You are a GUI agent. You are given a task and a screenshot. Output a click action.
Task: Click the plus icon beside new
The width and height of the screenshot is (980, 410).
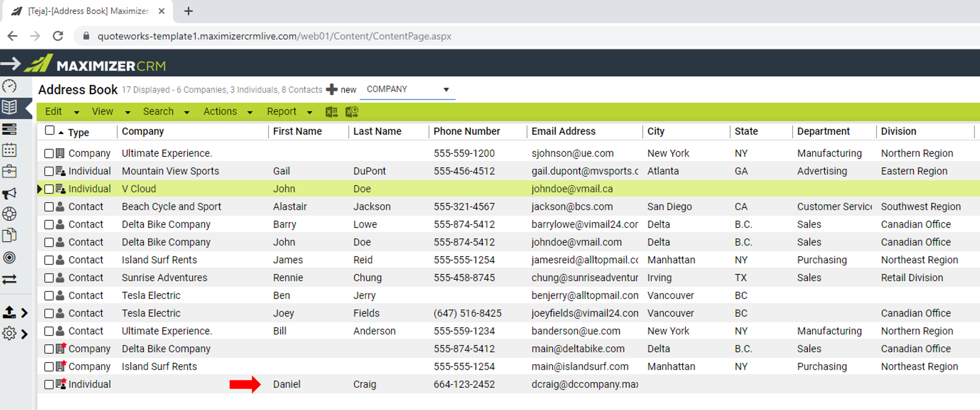pos(332,89)
